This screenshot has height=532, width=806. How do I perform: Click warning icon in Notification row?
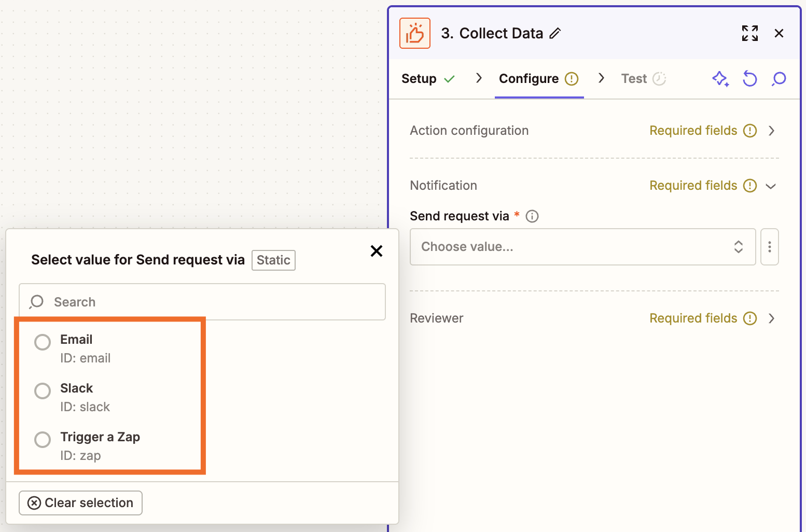pos(750,186)
